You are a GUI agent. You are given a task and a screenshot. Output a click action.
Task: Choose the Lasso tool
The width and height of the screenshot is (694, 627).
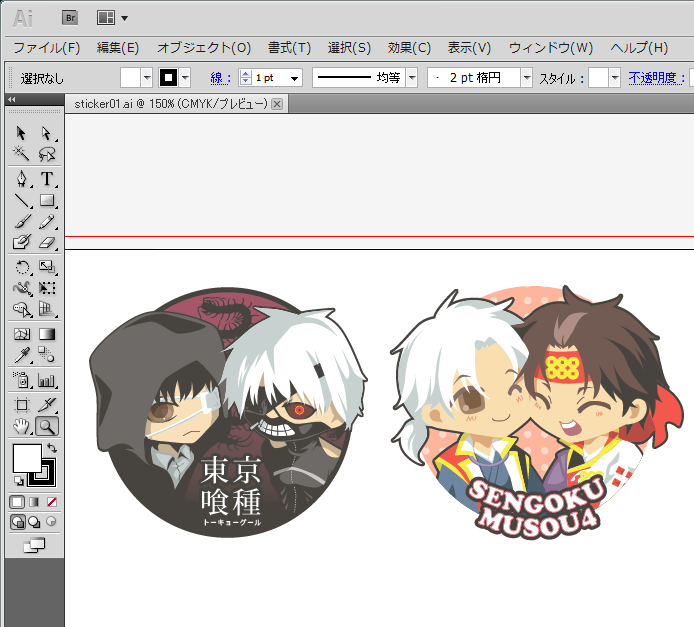(x=46, y=154)
